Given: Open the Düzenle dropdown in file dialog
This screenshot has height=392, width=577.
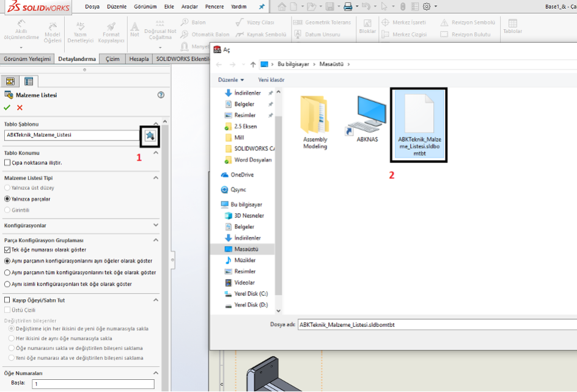Looking at the screenshot, I should [x=231, y=80].
